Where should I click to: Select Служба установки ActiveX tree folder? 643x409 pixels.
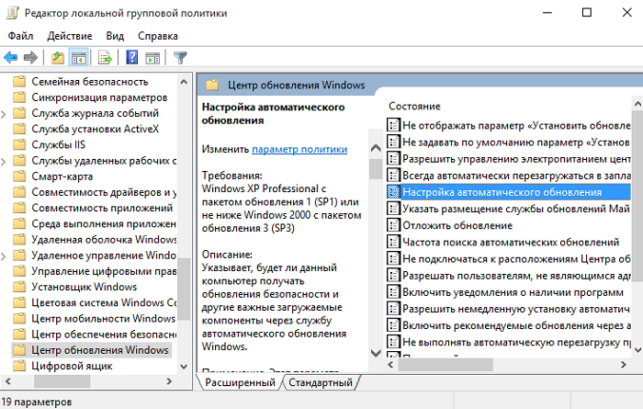pyautogui.click(x=95, y=129)
